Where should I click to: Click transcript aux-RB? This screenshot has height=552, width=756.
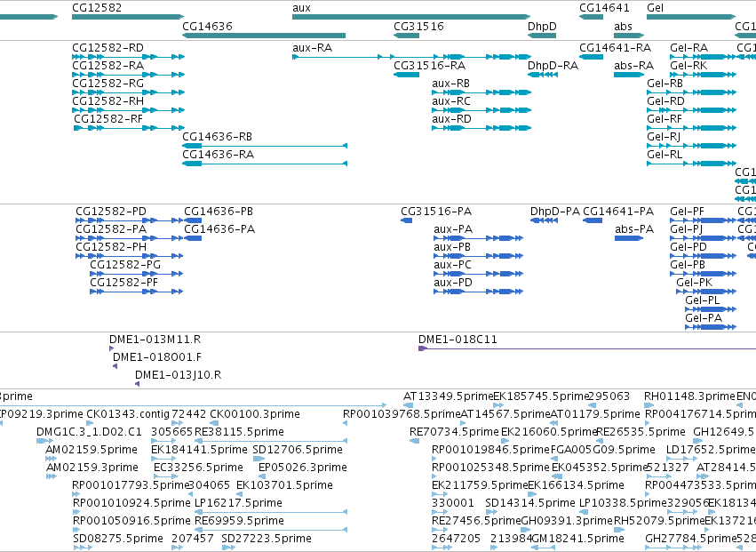click(x=450, y=84)
